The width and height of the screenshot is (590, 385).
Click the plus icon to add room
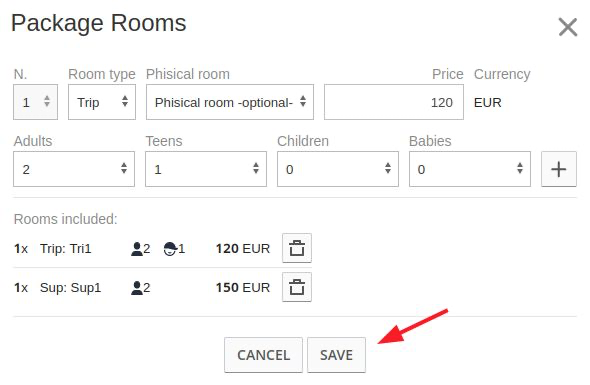point(558,169)
